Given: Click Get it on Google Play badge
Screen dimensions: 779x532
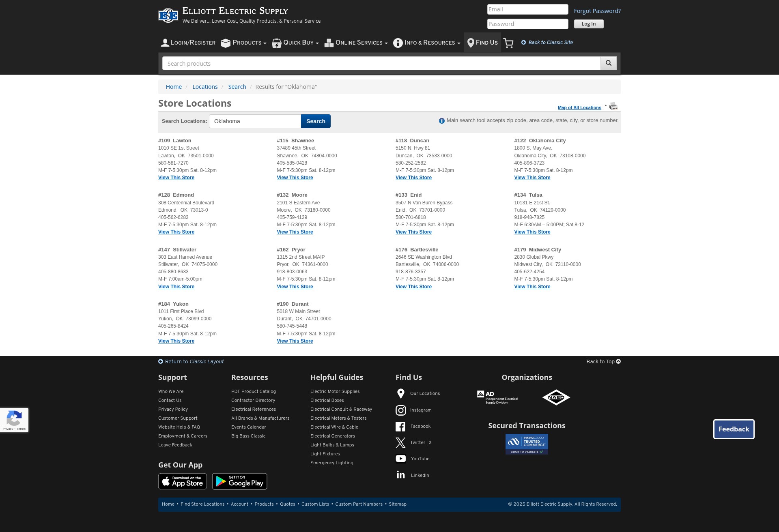Looking at the screenshot, I should [x=239, y=481].
